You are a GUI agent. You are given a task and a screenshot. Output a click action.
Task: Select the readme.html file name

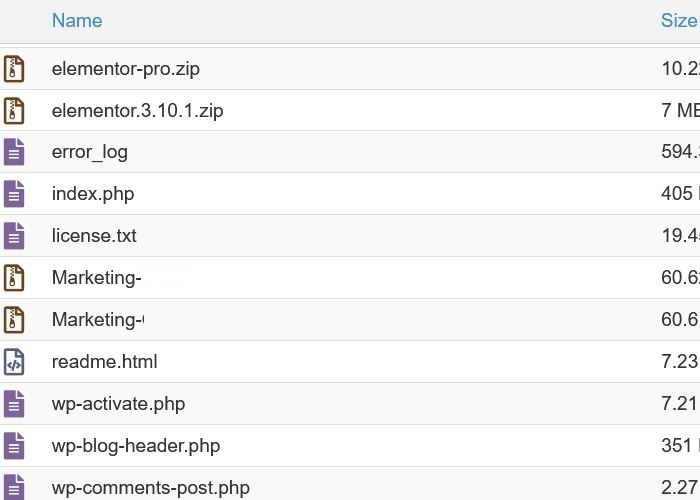pos(104,362)
